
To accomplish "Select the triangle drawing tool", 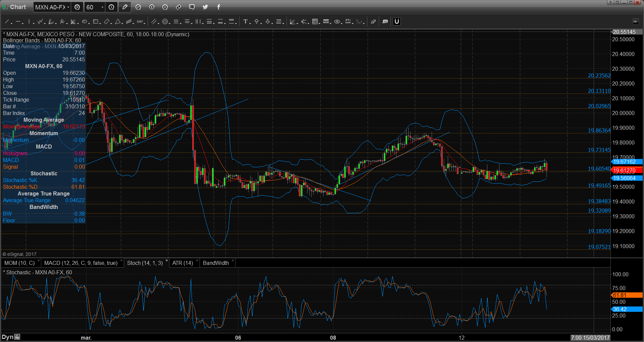I will coord(118,22).
